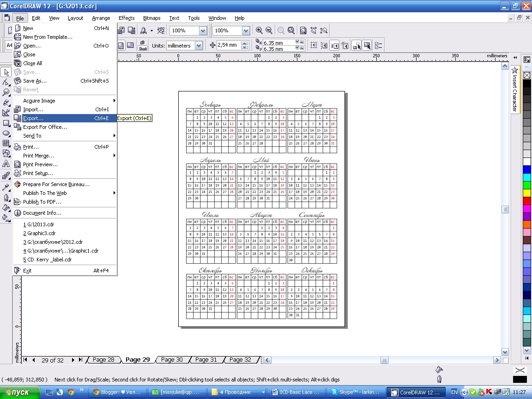532x399 pixels.
Task: Click the Start button пуск
Action: (x=20, y=392)
